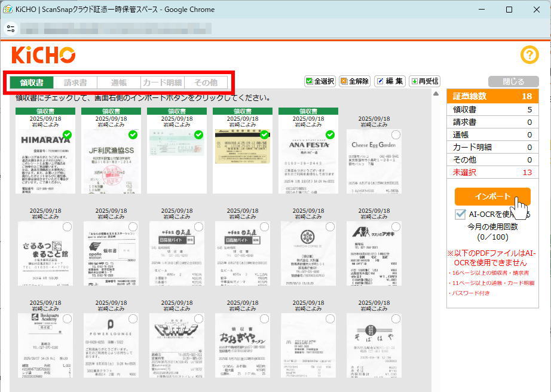
Task: Switch to the 通帳 tab
Action: [x=118, y=82]
